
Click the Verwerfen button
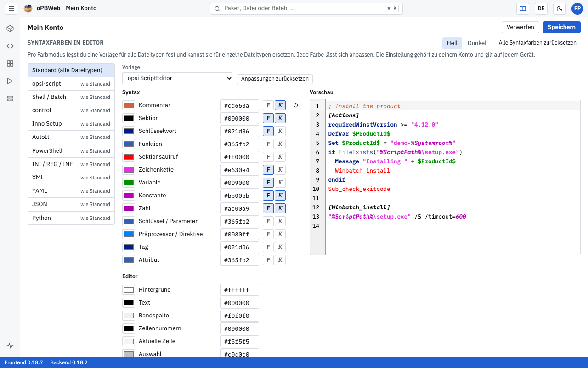[520, 27]
